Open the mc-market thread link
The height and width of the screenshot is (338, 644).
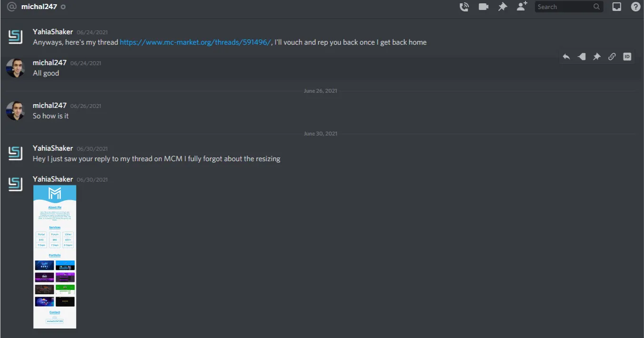195,42
